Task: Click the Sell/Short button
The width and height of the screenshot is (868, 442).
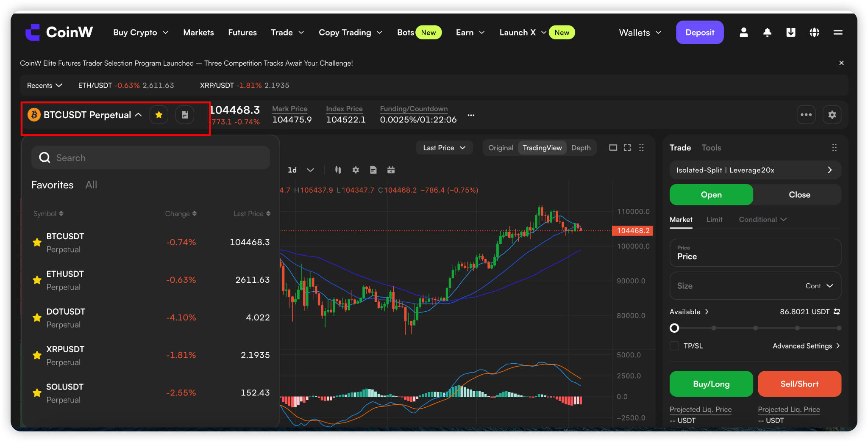Action: [x=799, y=384]
